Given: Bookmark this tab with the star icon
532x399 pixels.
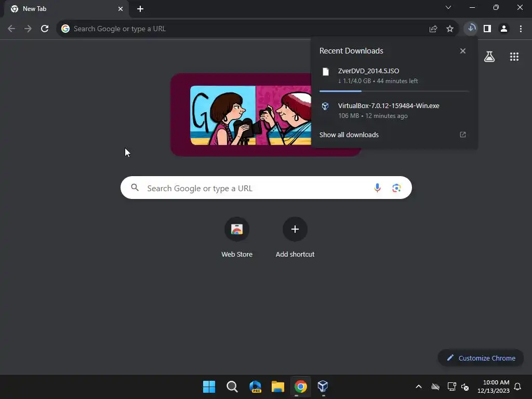Looking at the screenshot, I should click(450, 29).
